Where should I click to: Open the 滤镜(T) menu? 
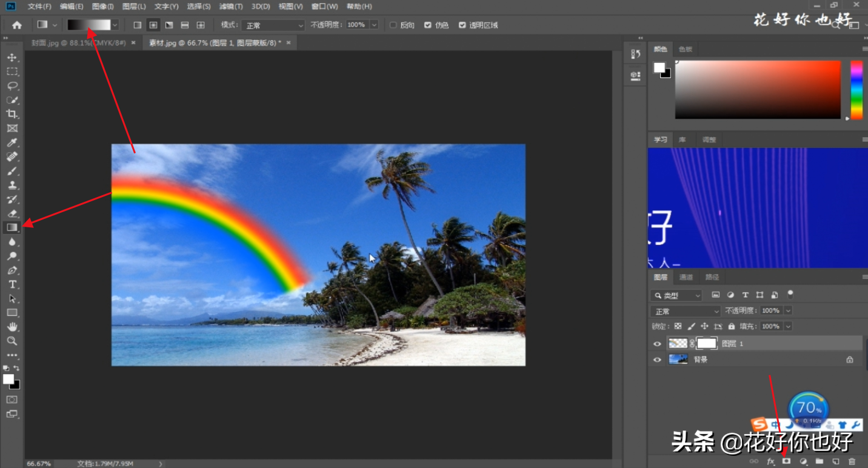[231, 6]
